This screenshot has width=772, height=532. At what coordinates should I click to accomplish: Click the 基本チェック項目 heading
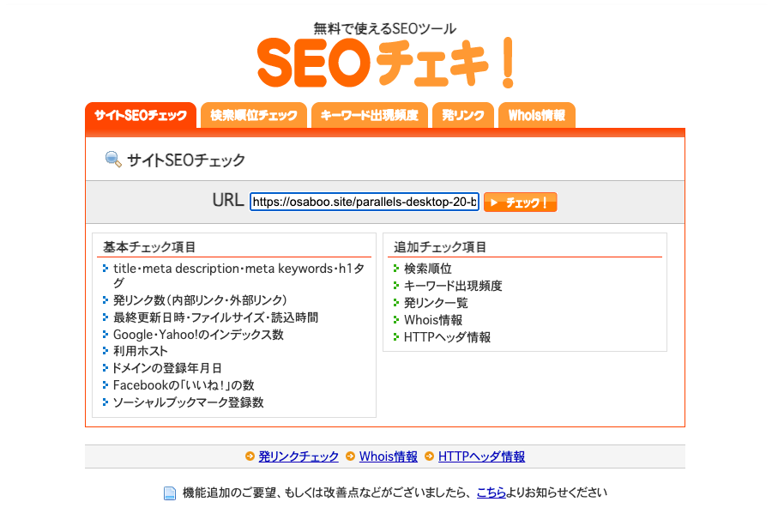(x=149, y=247)
